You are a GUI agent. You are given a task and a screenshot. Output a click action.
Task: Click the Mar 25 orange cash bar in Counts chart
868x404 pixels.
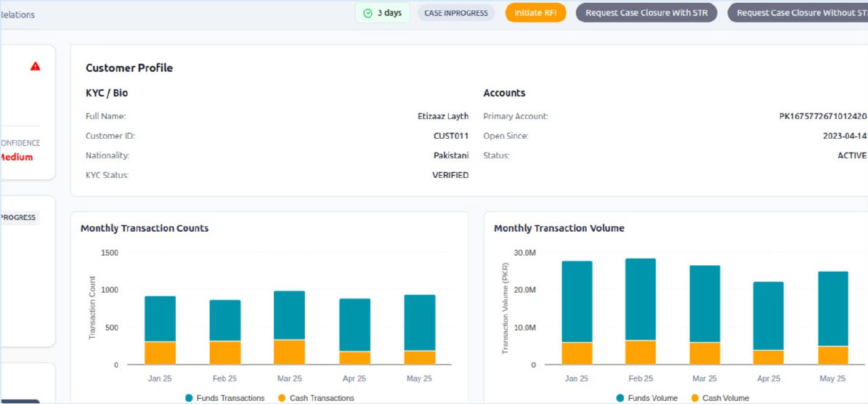click(x=289, y=352)
